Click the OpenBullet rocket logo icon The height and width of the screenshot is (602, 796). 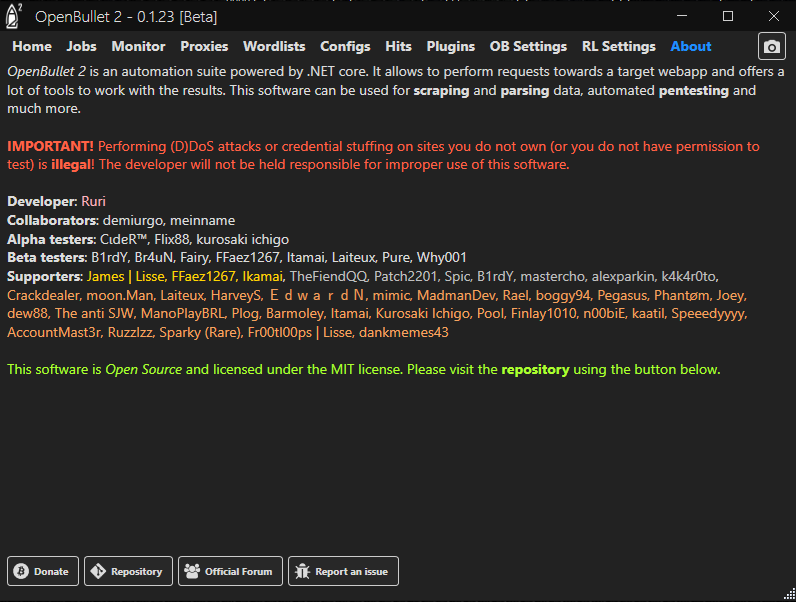pos(13,16)
